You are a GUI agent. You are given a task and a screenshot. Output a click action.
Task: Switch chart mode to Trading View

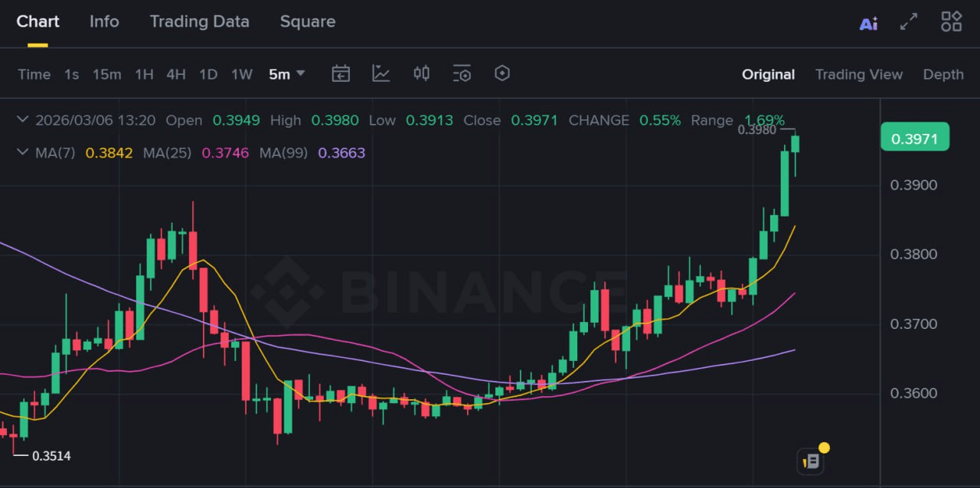(x=858, y=74)
